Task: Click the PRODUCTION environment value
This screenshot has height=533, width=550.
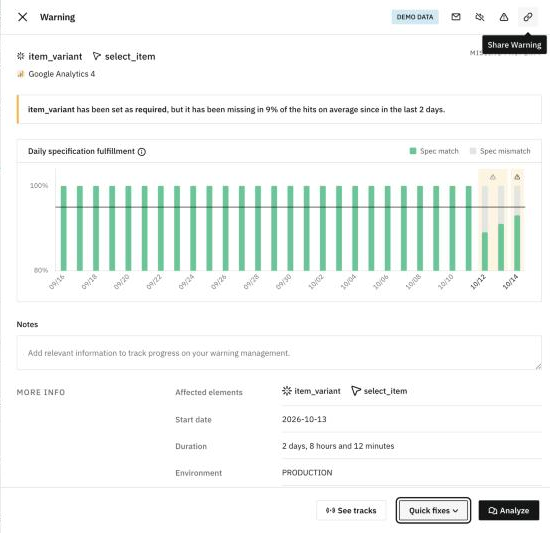Action: 307,473
